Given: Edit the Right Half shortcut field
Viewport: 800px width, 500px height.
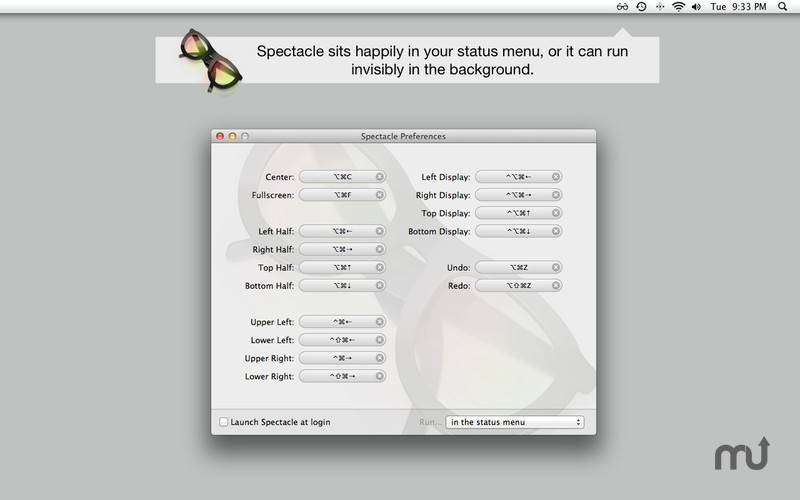Looking at the screenshot, I should pos(342,249).
